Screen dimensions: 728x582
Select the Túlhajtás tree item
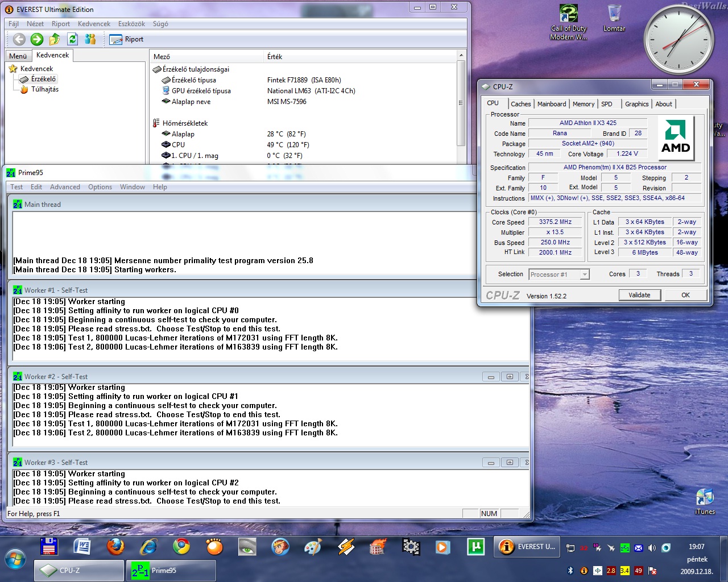pos(39,89)
